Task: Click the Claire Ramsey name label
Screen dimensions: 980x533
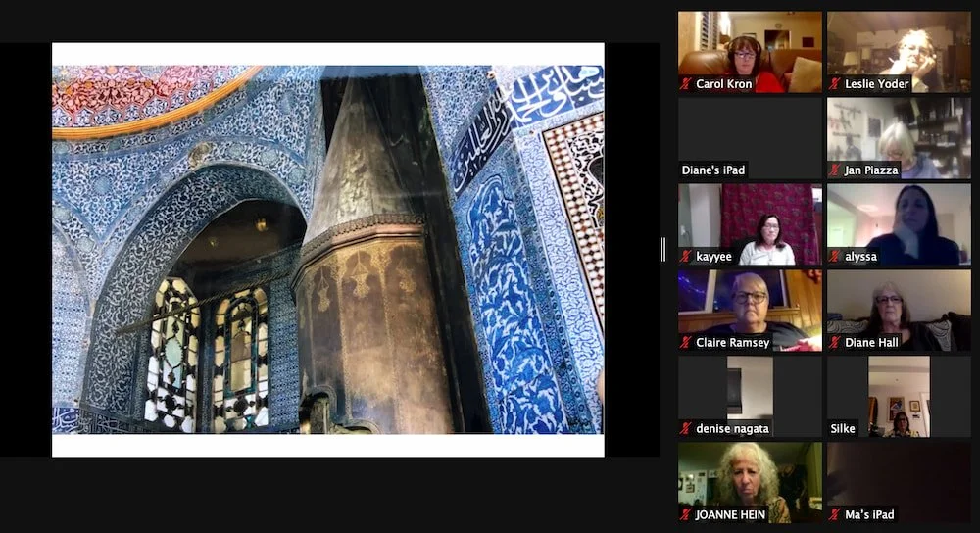Action: tap(732, 342)
